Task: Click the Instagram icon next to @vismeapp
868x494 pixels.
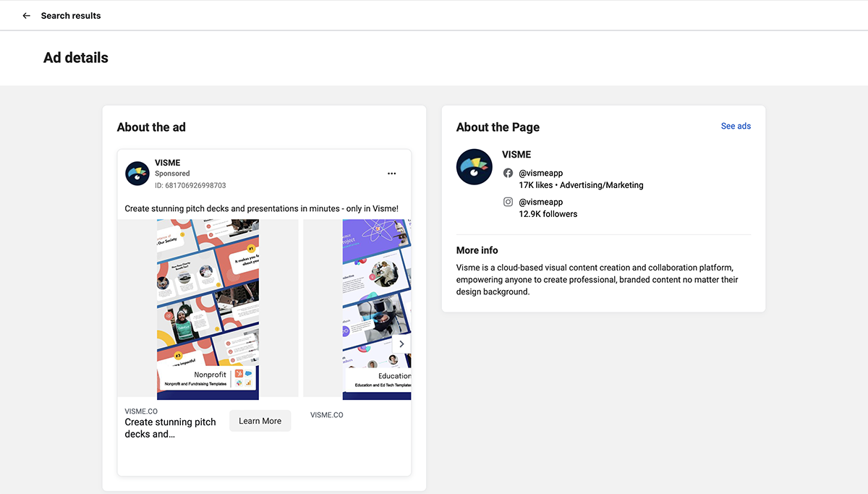Action: pyautogui.click(x=509, y=203)
